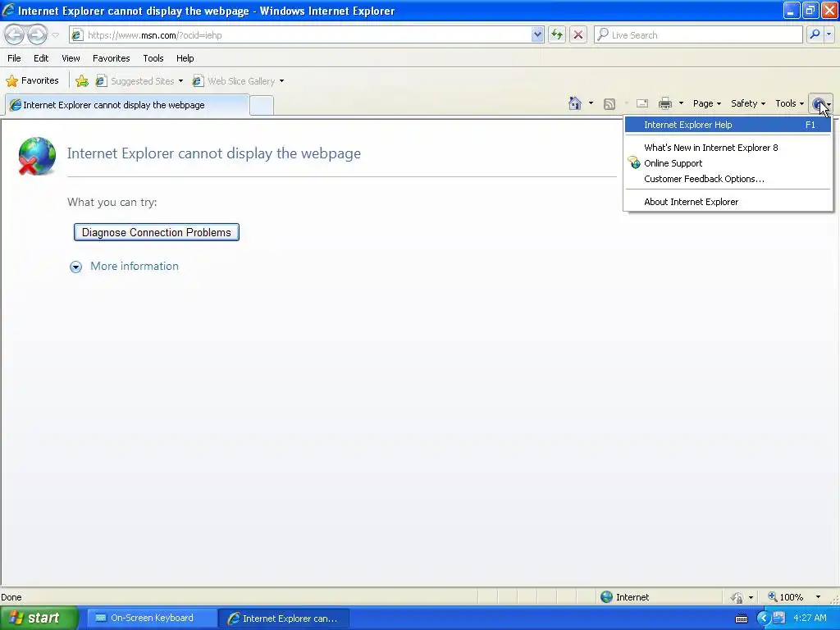Expand the zoom level dropdown arrow
The width and height of the screenshot is (840, 630).
coord(818,597)
